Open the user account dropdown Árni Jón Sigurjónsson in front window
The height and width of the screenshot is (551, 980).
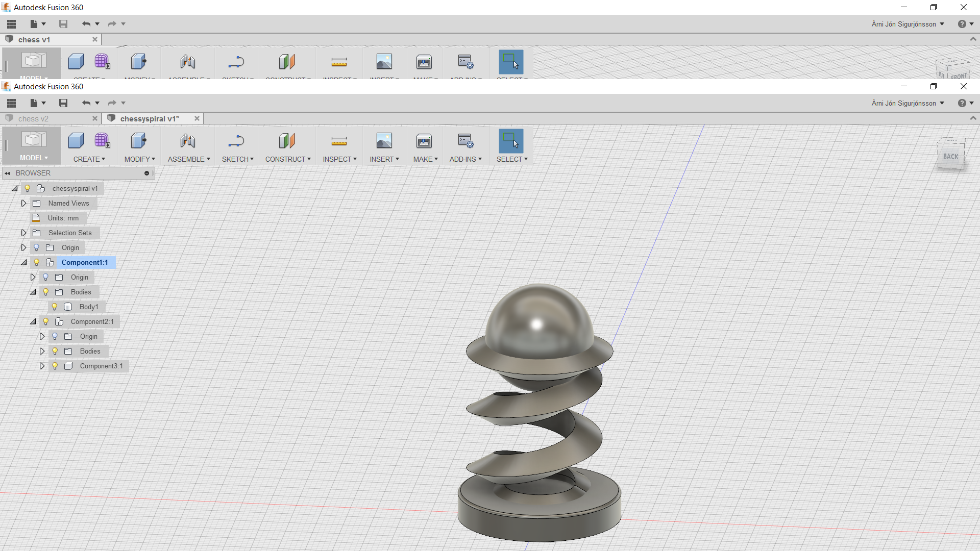908,103
